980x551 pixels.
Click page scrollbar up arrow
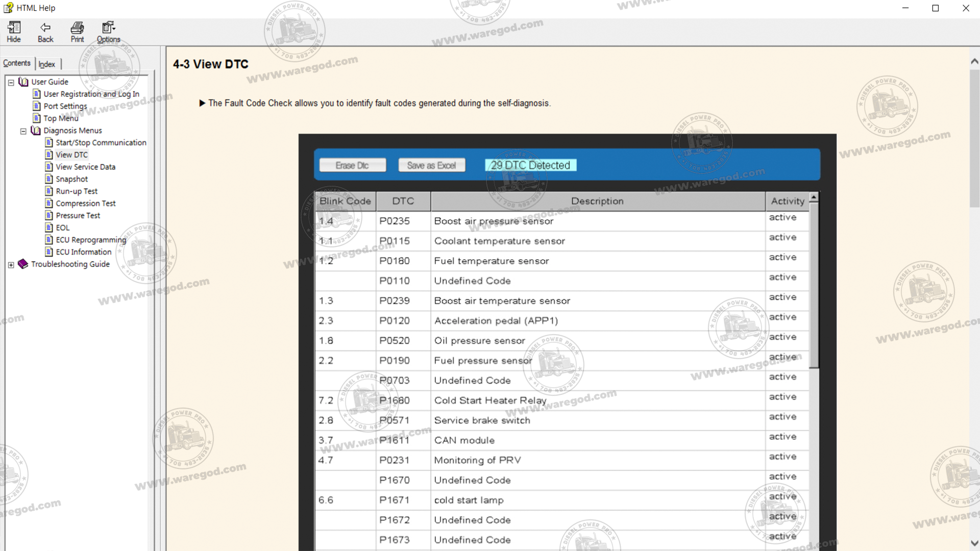(x=974, y=61)
